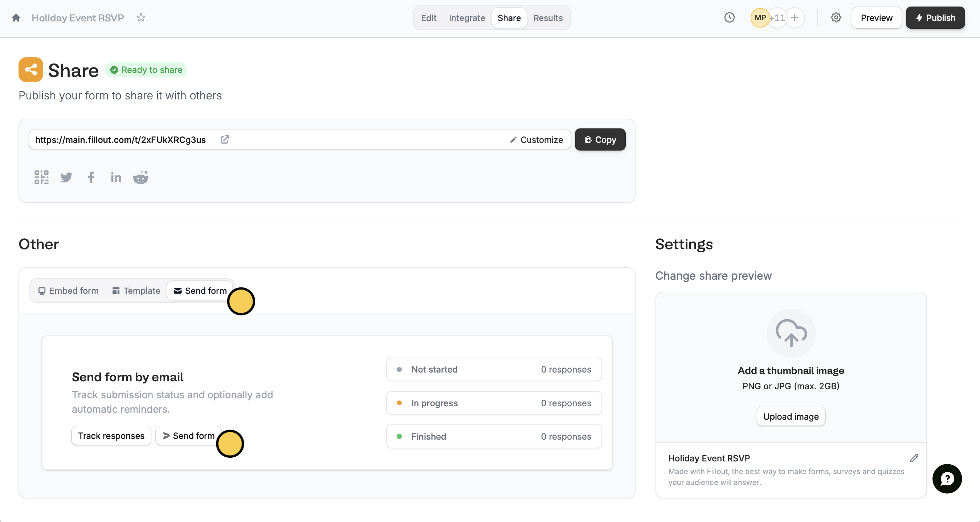Screen dimensions: 980x522
Task: Switch to the Results tab
Action: 547,18
